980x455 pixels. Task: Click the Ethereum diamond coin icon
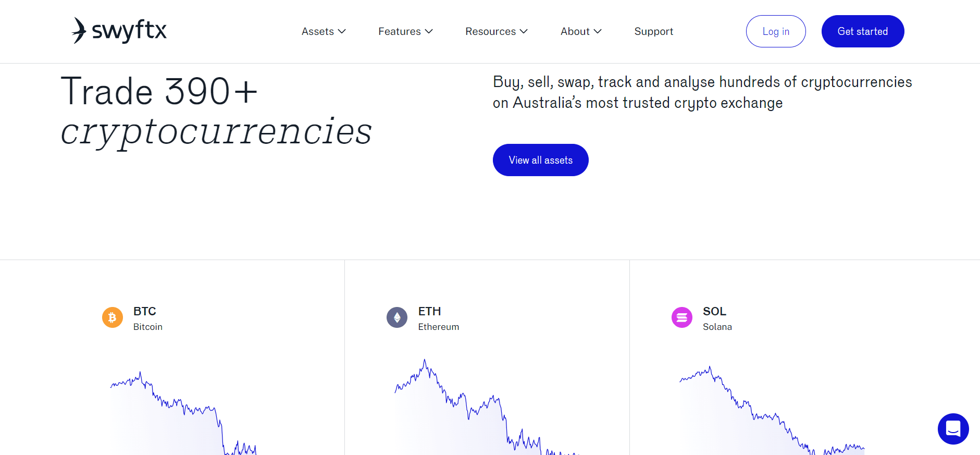click(397, 317)
